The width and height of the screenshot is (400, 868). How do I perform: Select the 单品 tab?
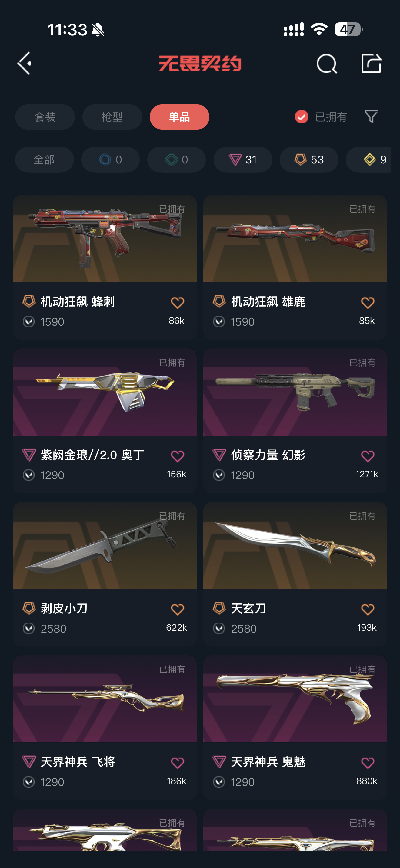click(179, 117)
